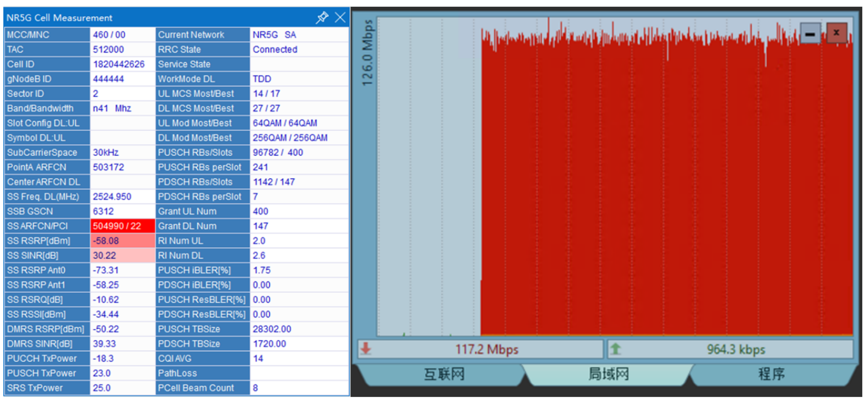
Task: Click the SubCarrierSpace value 30kHz
Action: [106, 152]
